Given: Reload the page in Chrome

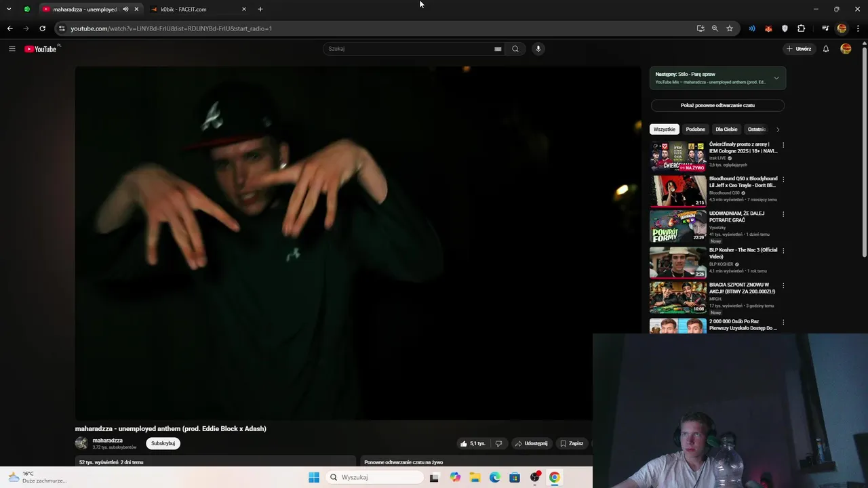Looking at the screenshot, I should [42, 28].
